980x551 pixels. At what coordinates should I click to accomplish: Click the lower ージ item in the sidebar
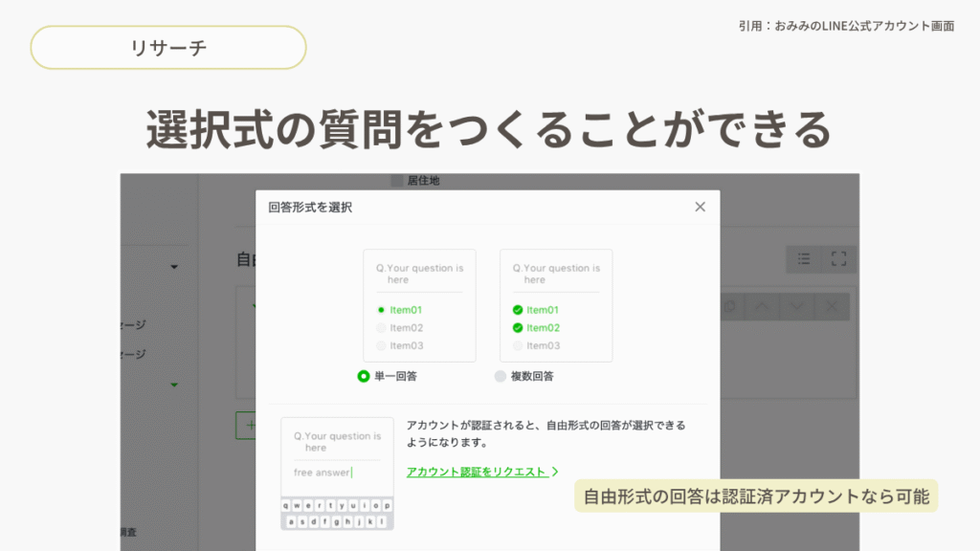pos(133,354)
